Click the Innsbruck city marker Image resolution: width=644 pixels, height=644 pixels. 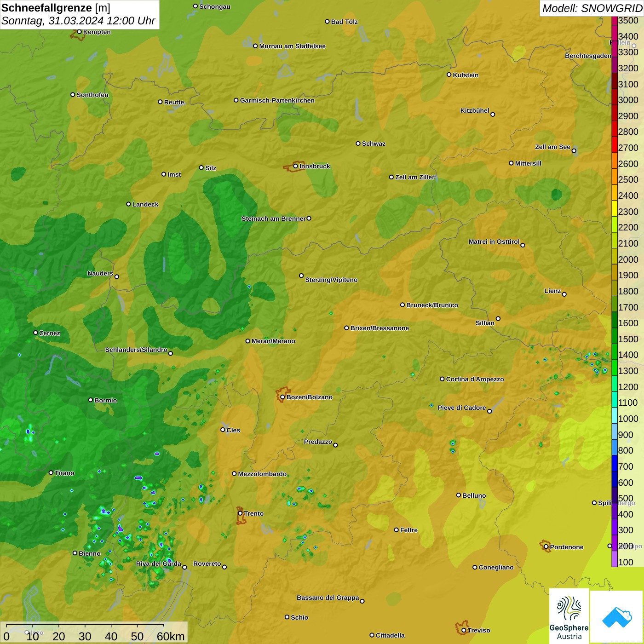tap(296, 166)
